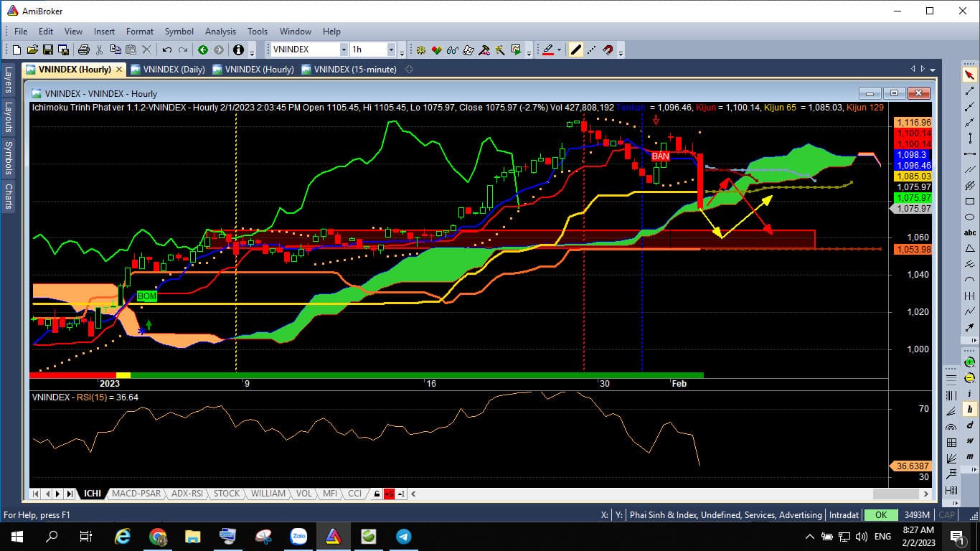Viewport: 980px width, 551px height.
Task: Open the VNINDEX symbol dropdown
Action: [x=344, y=50]
